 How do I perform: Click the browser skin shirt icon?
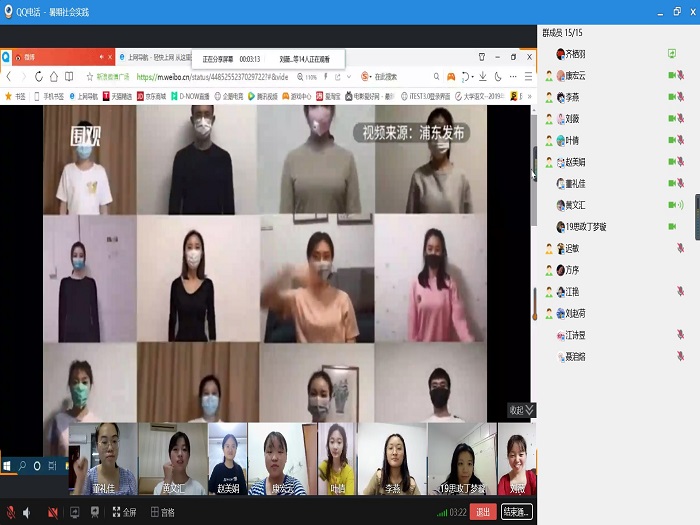coord(482,57)
